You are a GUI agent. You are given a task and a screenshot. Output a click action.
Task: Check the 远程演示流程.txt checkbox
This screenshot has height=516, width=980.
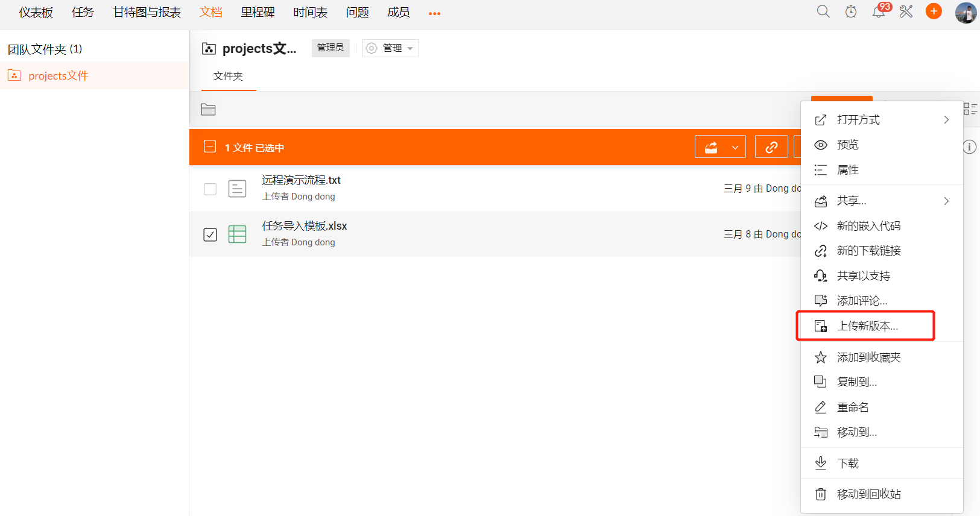210,189
